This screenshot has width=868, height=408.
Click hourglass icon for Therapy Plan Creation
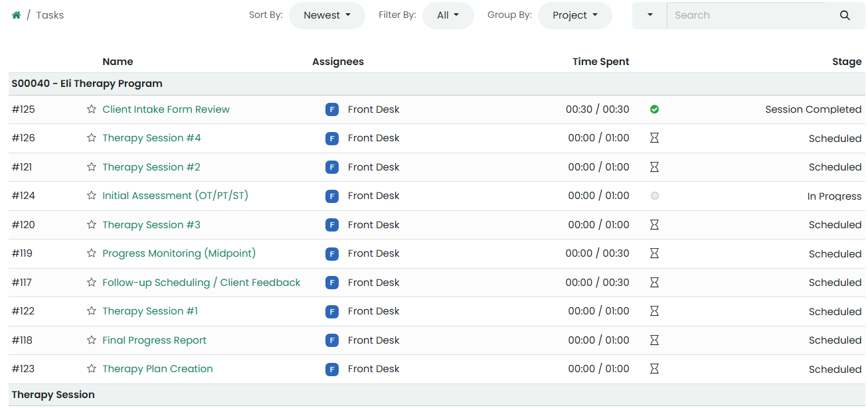[x=654, y=369]
